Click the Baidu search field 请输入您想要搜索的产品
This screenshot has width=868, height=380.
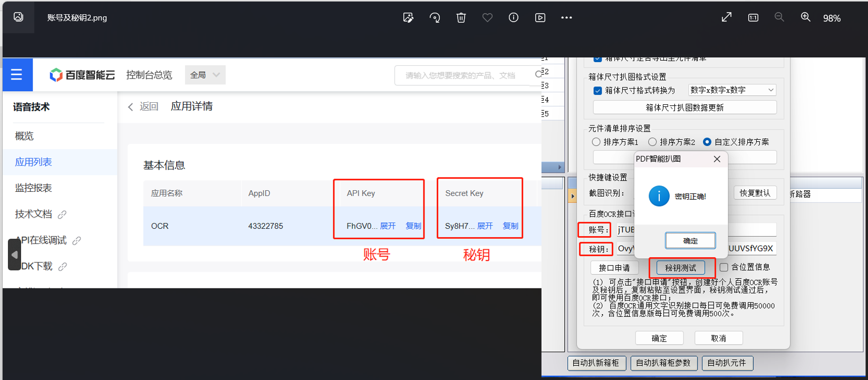[468, 75]
